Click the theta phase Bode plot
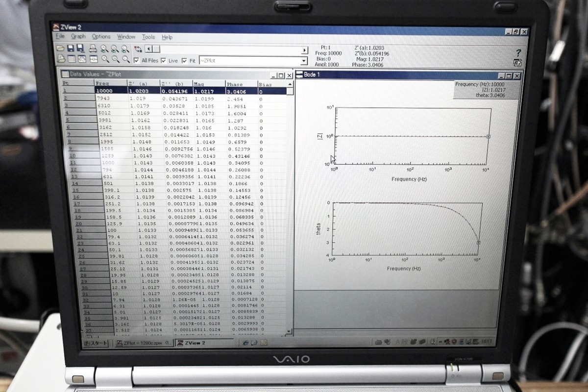 click(408, 229)
